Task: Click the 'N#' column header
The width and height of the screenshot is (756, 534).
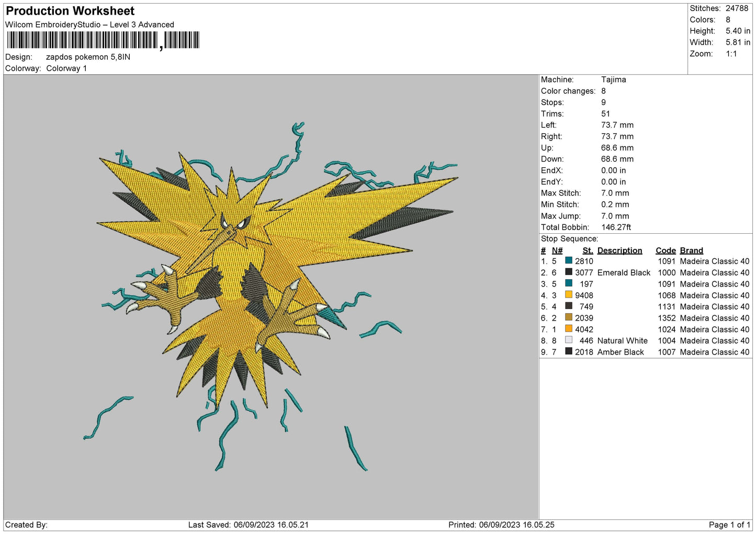Action: (x=557, y=251)
